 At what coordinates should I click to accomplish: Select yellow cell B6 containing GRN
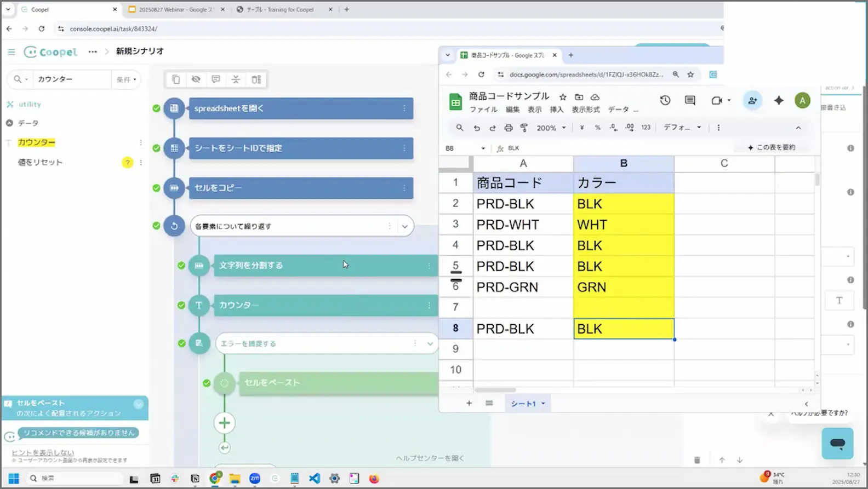tap(624, 287)
